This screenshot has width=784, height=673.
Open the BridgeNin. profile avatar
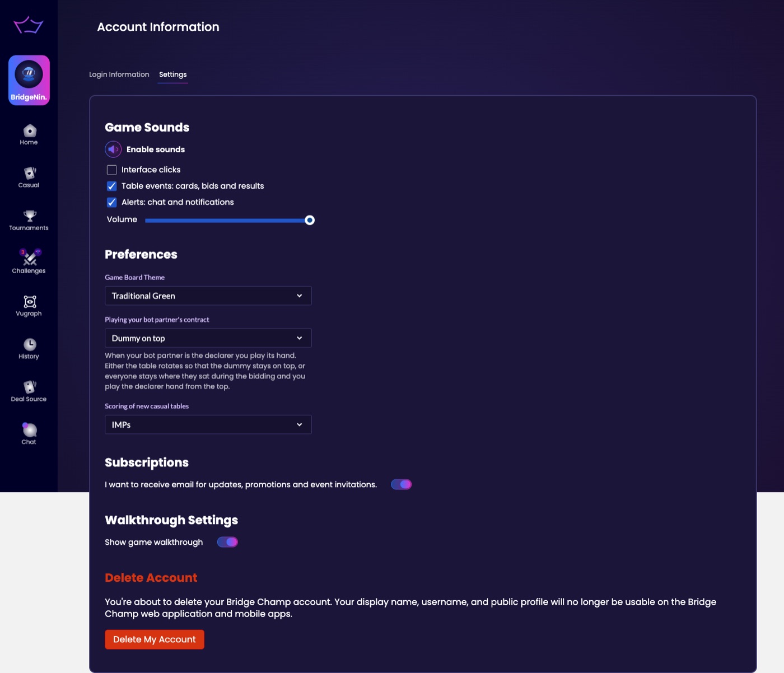[x=29, y=80]
